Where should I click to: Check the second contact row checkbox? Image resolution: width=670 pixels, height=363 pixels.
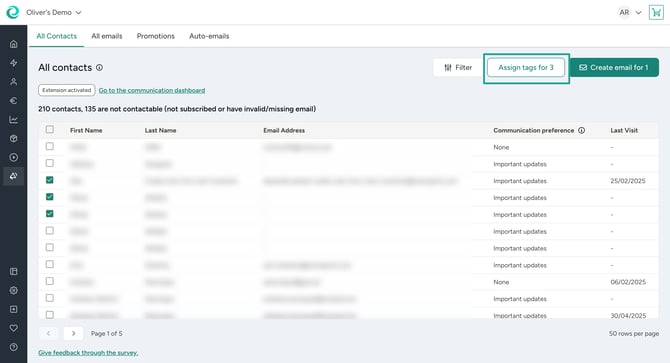click(x=50, y=163)
